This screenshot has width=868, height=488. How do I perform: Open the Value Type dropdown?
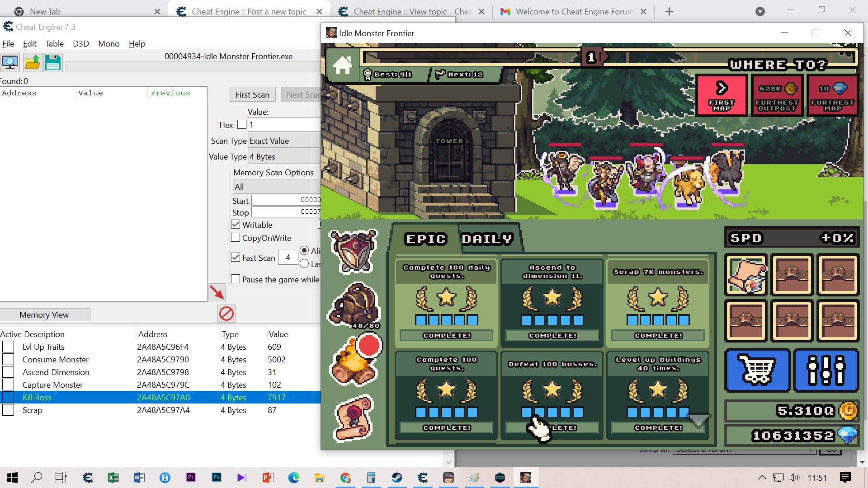285,157
